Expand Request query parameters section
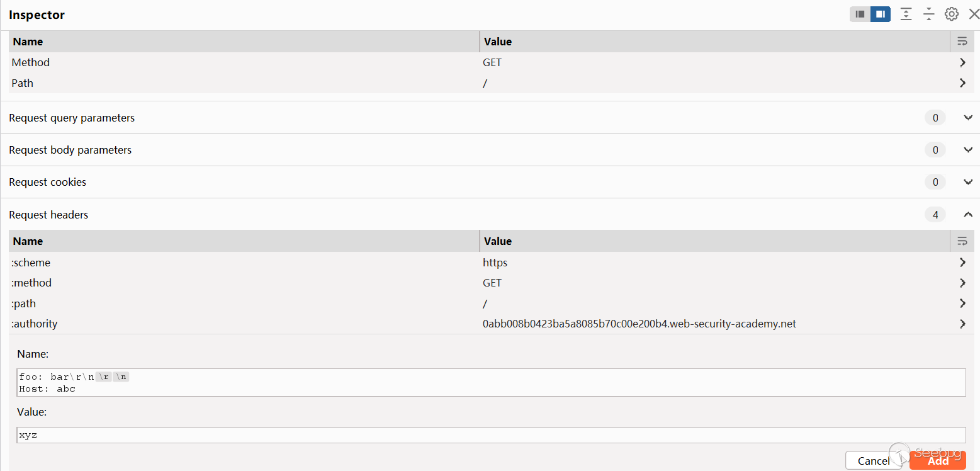980x471 pixels. (968, 118)
